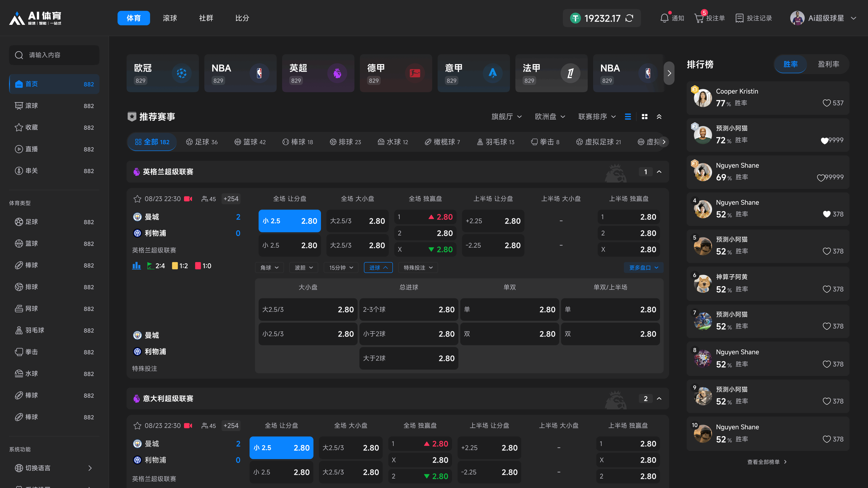The height and width of the screenshot is (488, 868).
Task: Select 羽毛球 sport type in sidebar
Action: pyautogui.click(x=54, y=330)
